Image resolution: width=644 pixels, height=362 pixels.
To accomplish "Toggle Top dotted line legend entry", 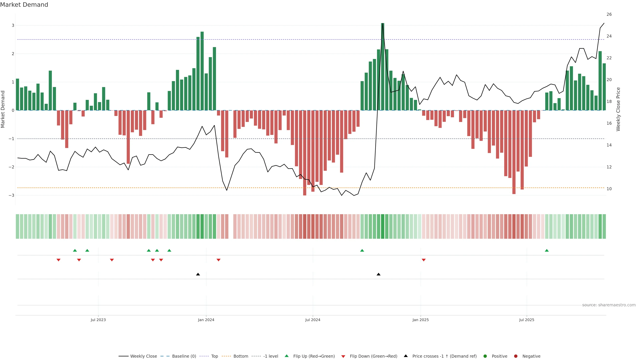I will 214,356.
